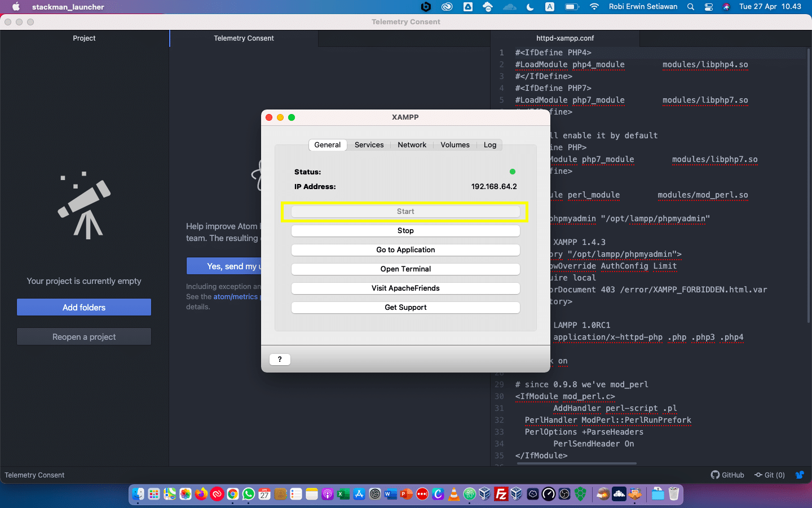The width and height of the screenshot is (812, 508).
Task: Click the Visit ApacheFriends button
Action: 405,288
